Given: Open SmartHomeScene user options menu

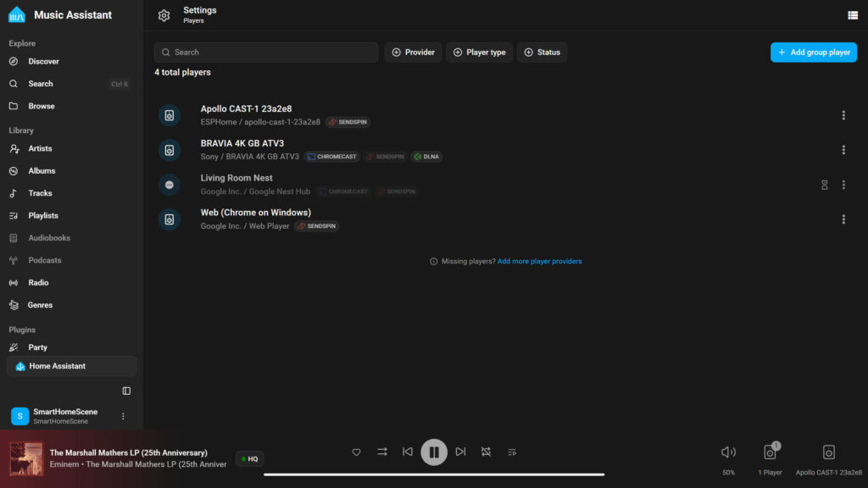Looking at the screenshot, I should point(123,416).
